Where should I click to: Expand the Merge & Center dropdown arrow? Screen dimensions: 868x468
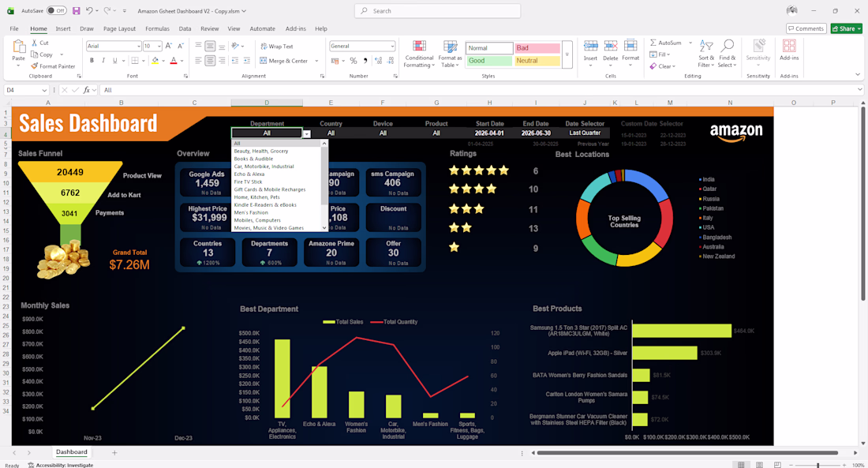tap(316, 61)
